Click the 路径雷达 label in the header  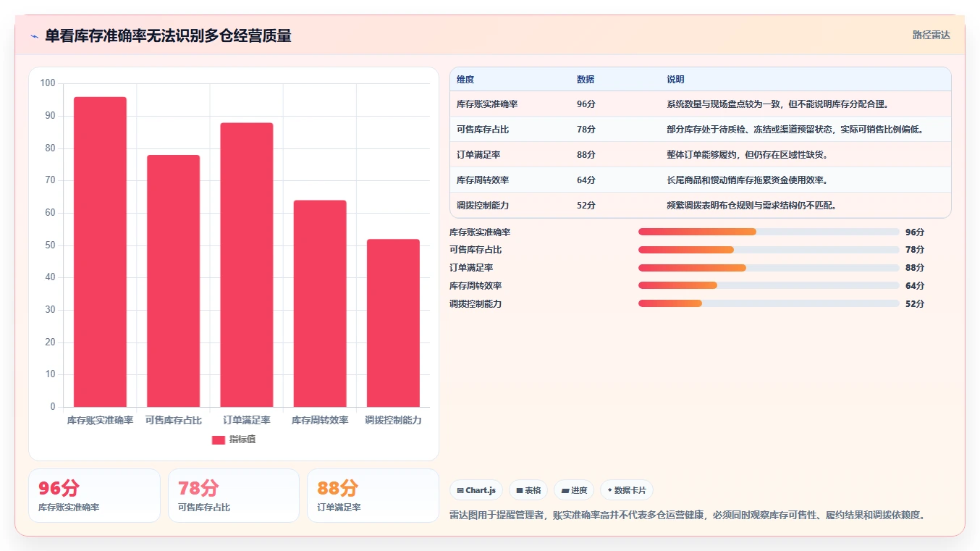pos(931,35)
